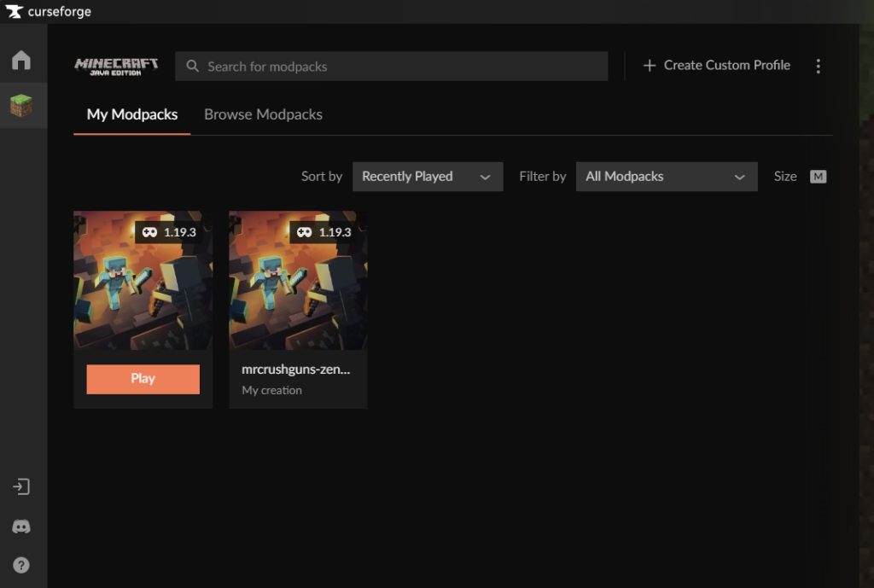This screenshot has height=588, width=874.
Task: Open the Sort by Recently Played dropdown
Action: coord(428,177)
